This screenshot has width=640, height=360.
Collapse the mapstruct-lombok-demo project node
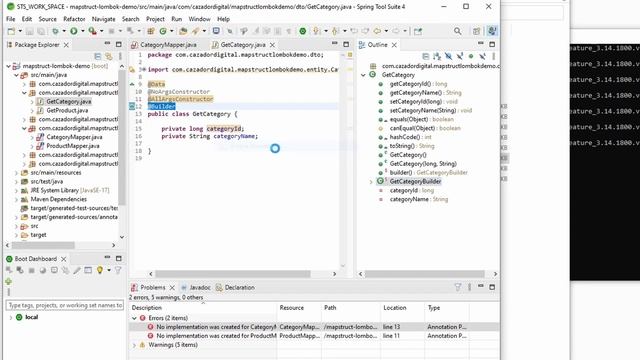[9, 66]
